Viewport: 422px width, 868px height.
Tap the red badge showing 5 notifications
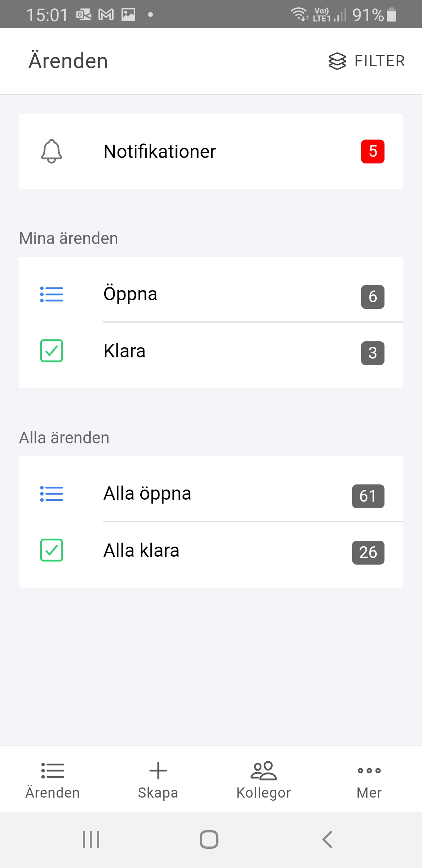[x=372, y=151]
